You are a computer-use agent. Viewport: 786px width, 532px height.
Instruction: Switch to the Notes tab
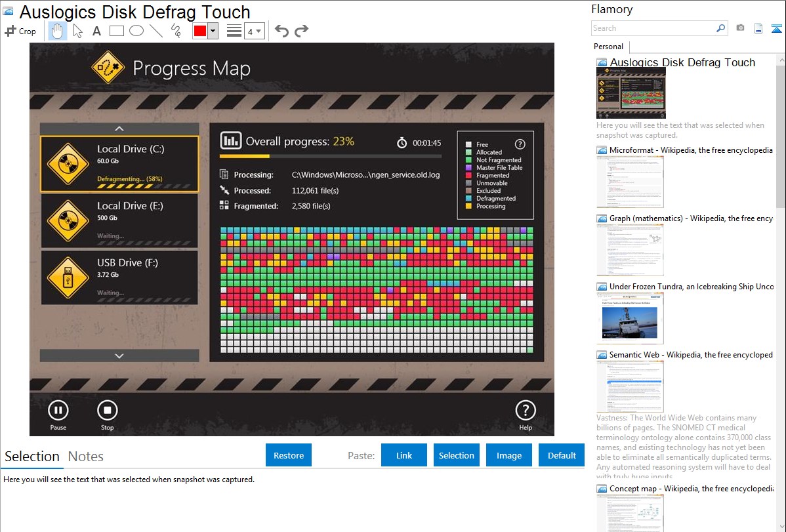tap(86, 457)
